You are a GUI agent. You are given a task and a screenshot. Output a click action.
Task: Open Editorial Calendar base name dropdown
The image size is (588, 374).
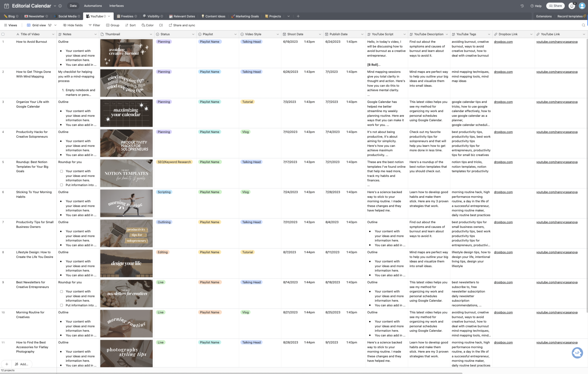coord(55,6)
